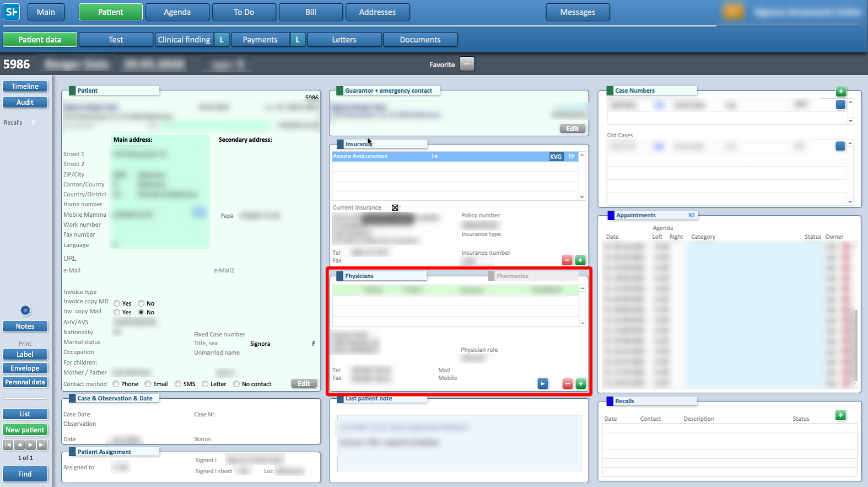868x487 pixels.
Task: Print a Label
Action: [25, 355]
